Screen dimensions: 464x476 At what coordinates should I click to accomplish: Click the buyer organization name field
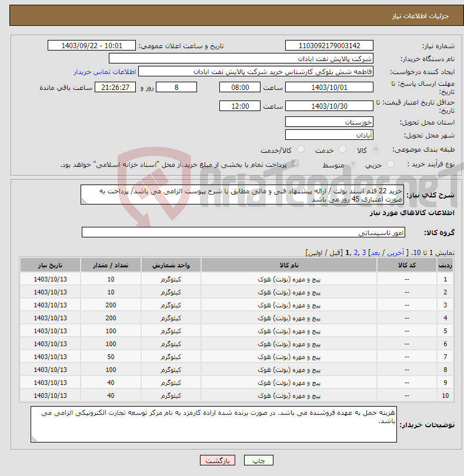tap(241, 58)
